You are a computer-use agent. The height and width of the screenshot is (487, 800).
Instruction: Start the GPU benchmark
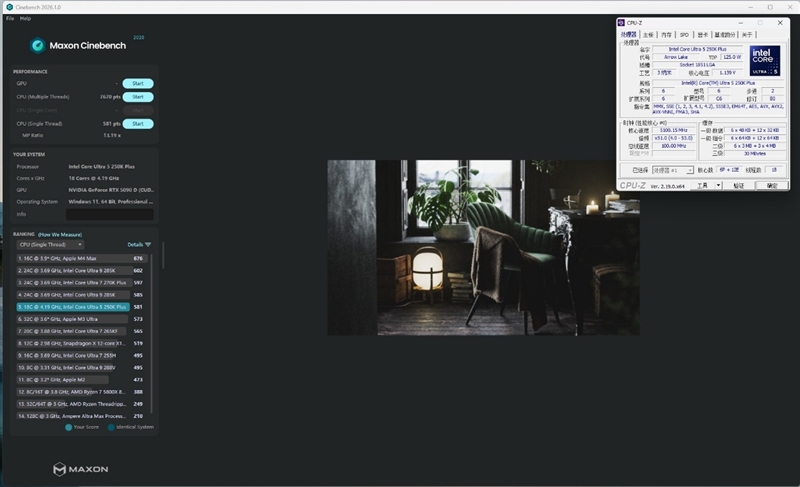(x=138, y=83)
